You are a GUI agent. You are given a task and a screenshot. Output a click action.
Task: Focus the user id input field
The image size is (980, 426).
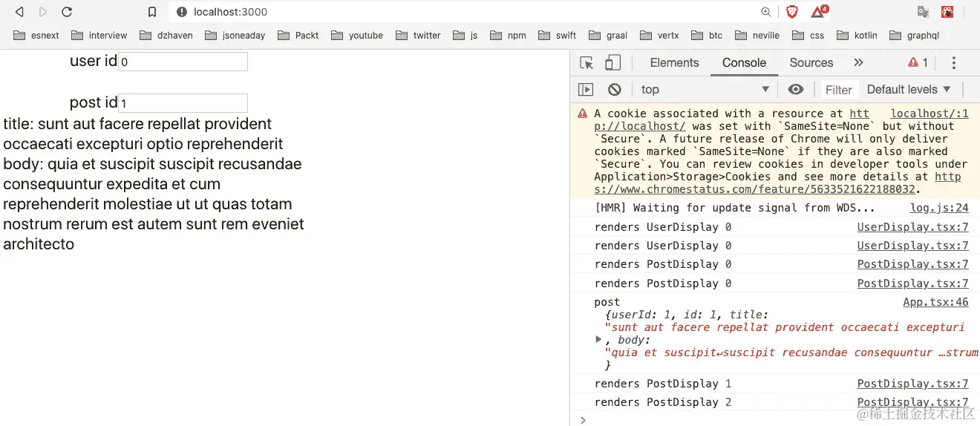tap(183, 62)
